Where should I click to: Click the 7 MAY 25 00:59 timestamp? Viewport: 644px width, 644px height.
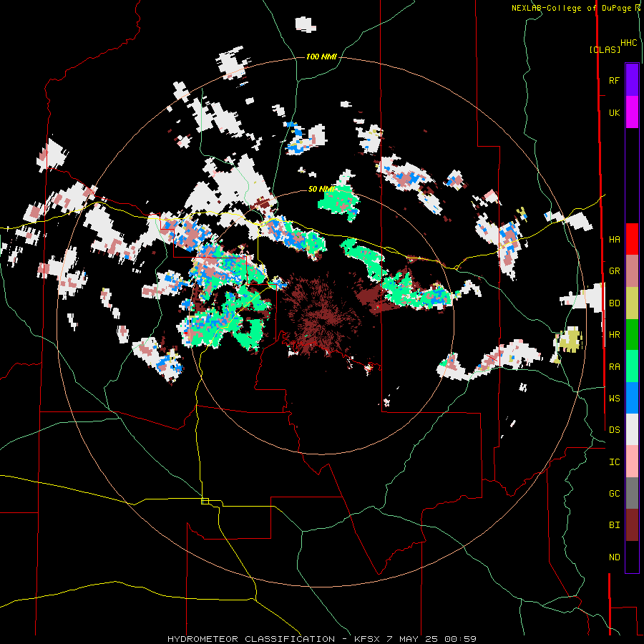point(431,639)
